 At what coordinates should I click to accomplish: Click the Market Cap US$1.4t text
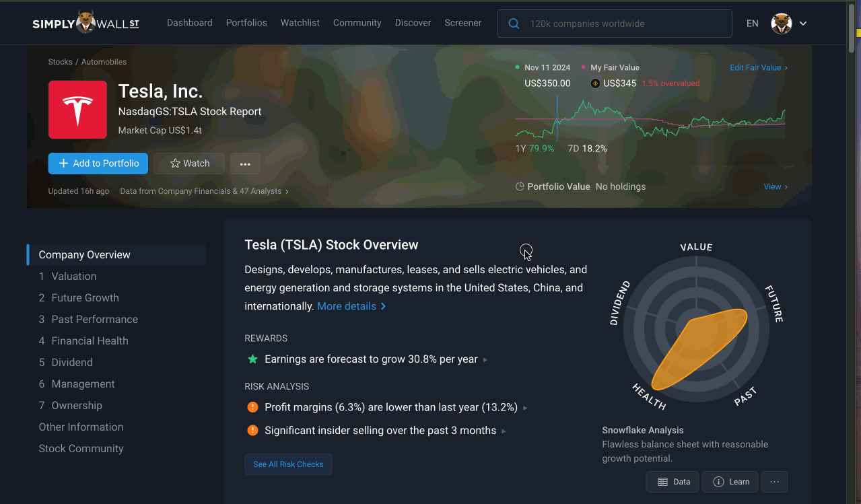click(x=160, y=131)
